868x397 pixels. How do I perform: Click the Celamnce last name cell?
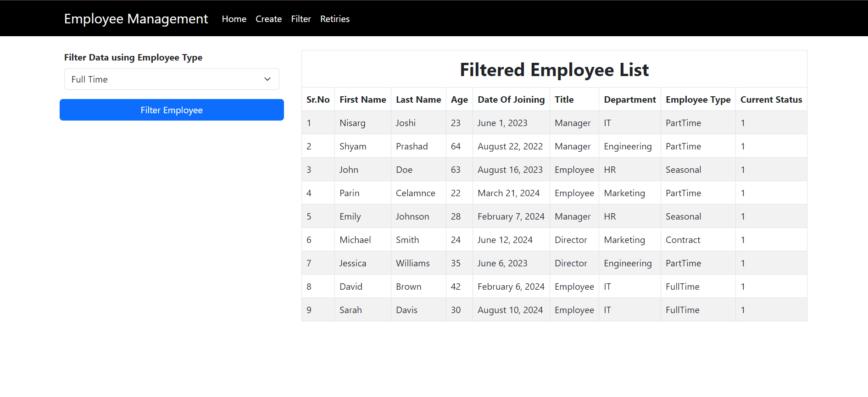[x=415, y=193]
